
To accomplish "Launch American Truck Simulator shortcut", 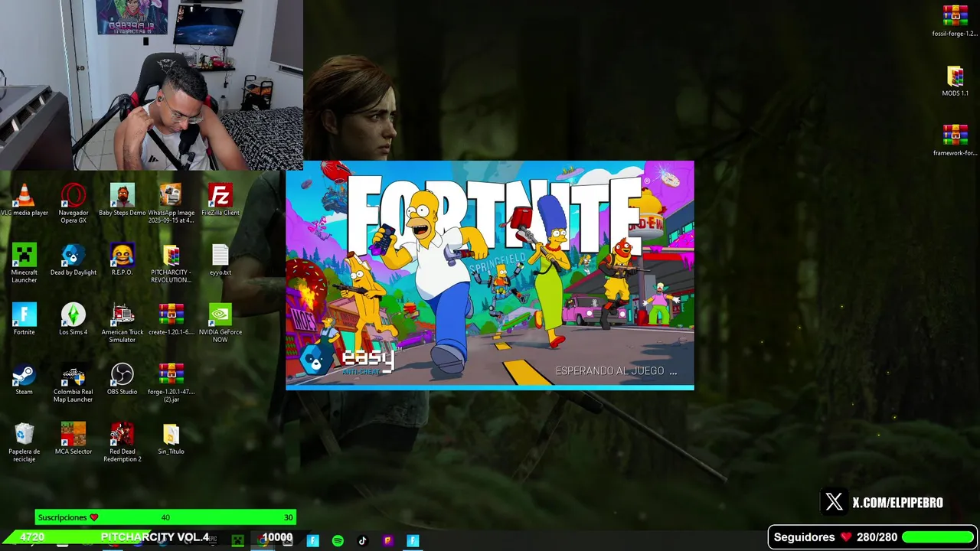I will tap(122, 323).
